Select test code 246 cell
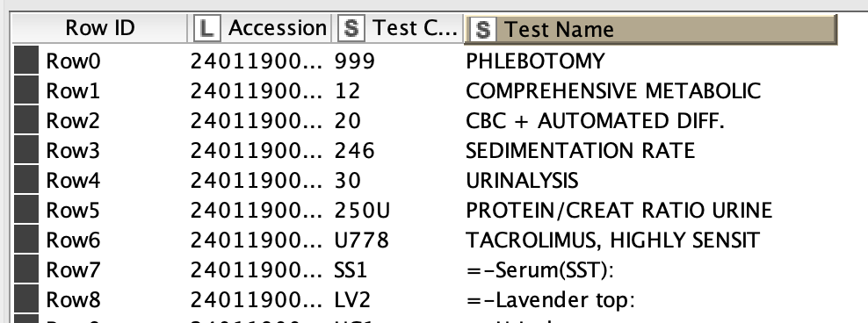This screenshot has height=323, width=868. 354,150
